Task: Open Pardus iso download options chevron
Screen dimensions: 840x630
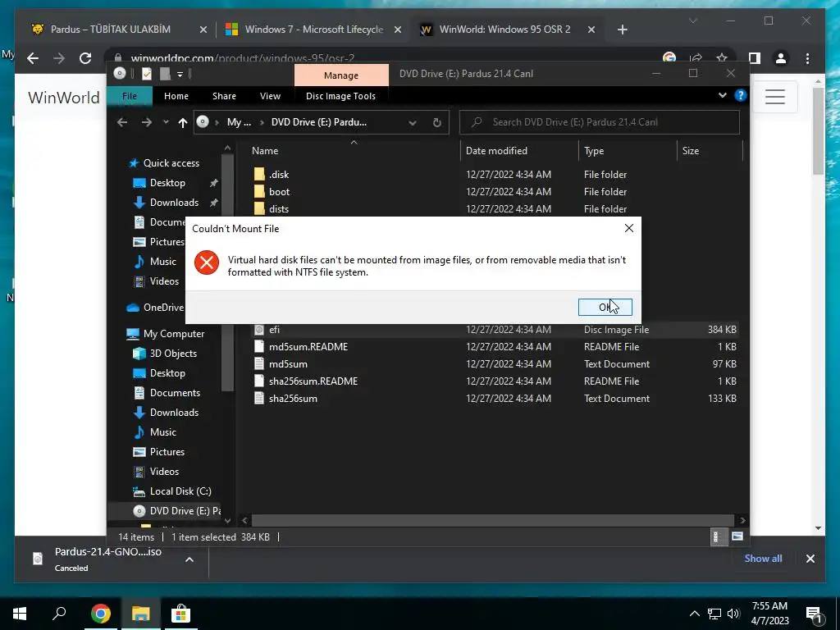Action: click(189, 559)
